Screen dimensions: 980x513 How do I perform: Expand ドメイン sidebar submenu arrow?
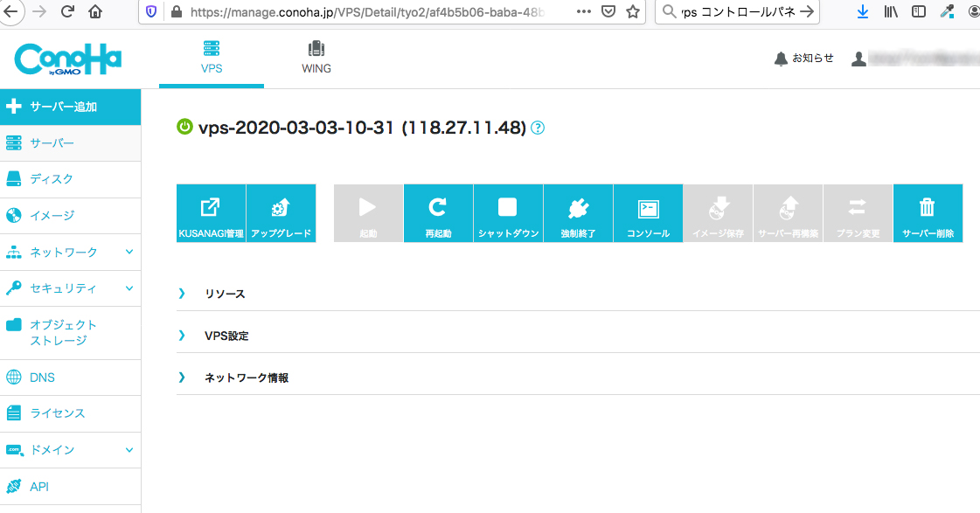coord(129,450)
